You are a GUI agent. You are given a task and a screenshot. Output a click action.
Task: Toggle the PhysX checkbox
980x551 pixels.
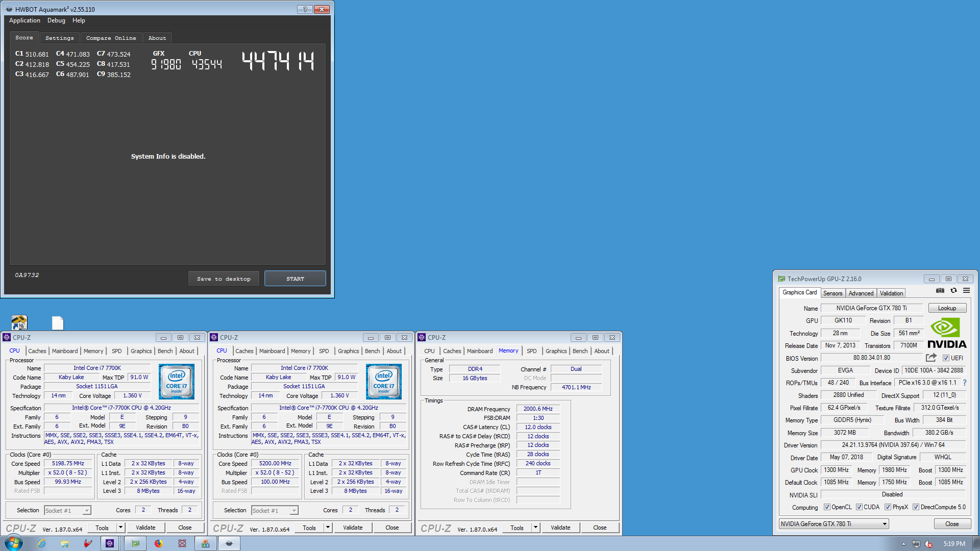888,507
